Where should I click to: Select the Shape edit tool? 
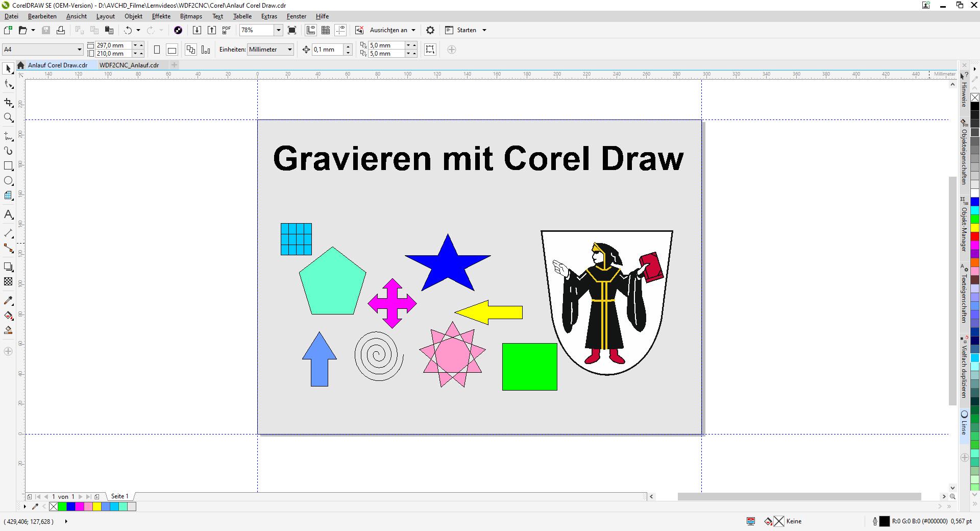click(8, 84)
